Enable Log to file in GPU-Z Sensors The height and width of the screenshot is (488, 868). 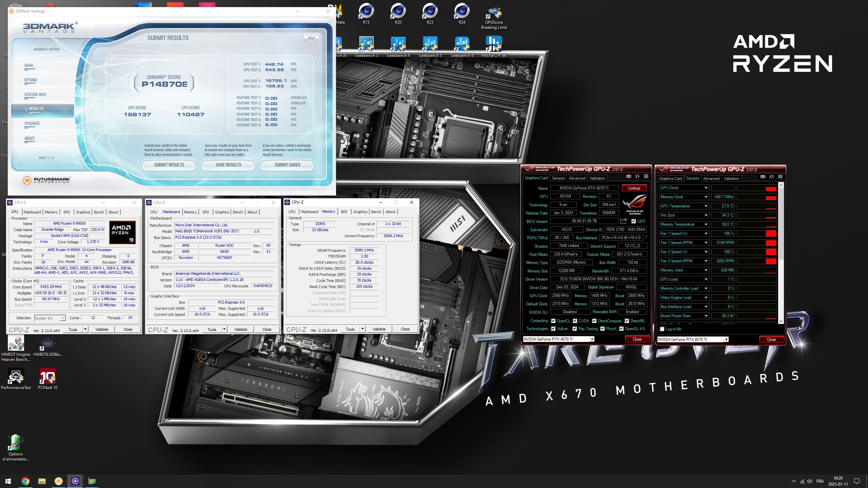click(x=662, y=329)
